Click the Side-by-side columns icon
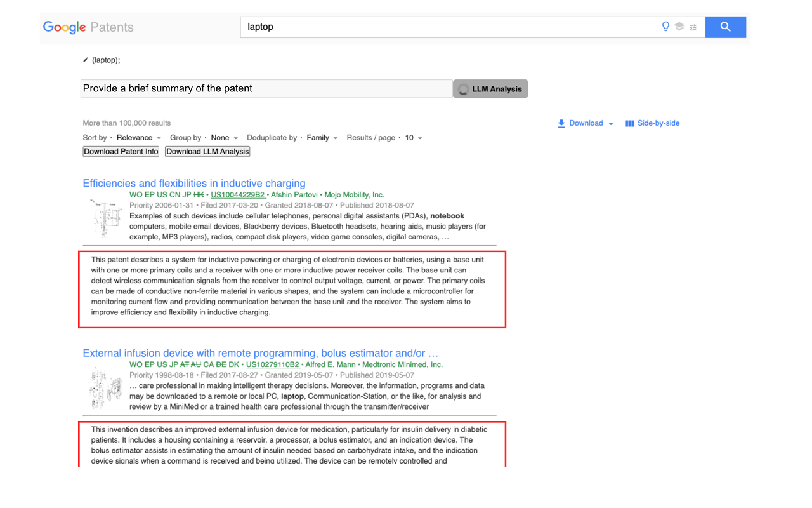 (629, 123)
